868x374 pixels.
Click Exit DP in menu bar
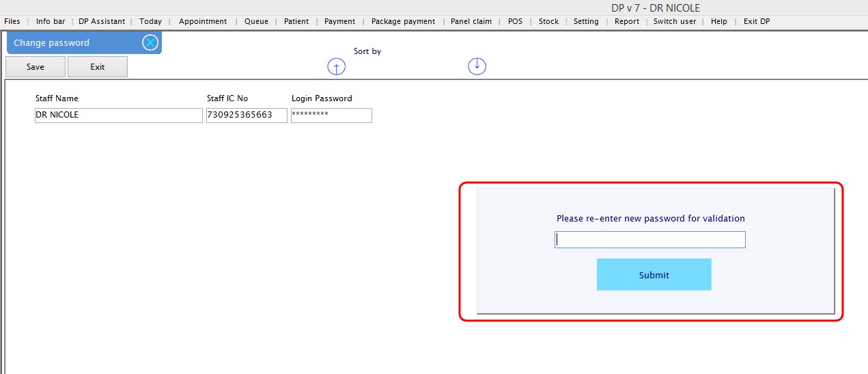[x=757, y=21]
